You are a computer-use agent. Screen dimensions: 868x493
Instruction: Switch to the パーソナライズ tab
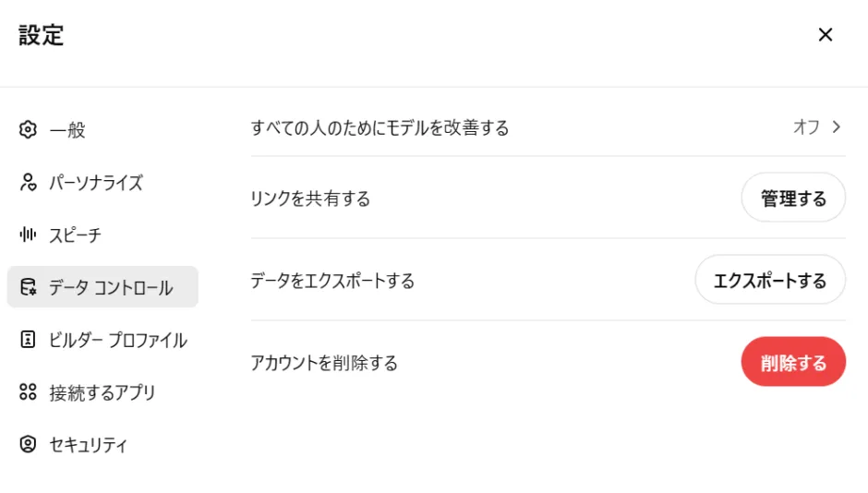(x=96, y=183)
